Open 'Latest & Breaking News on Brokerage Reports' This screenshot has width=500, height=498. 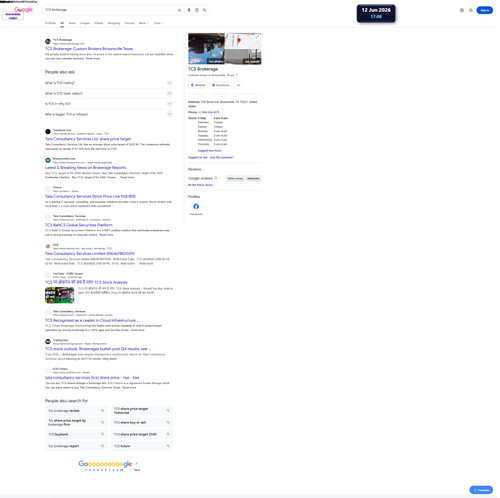86,168
